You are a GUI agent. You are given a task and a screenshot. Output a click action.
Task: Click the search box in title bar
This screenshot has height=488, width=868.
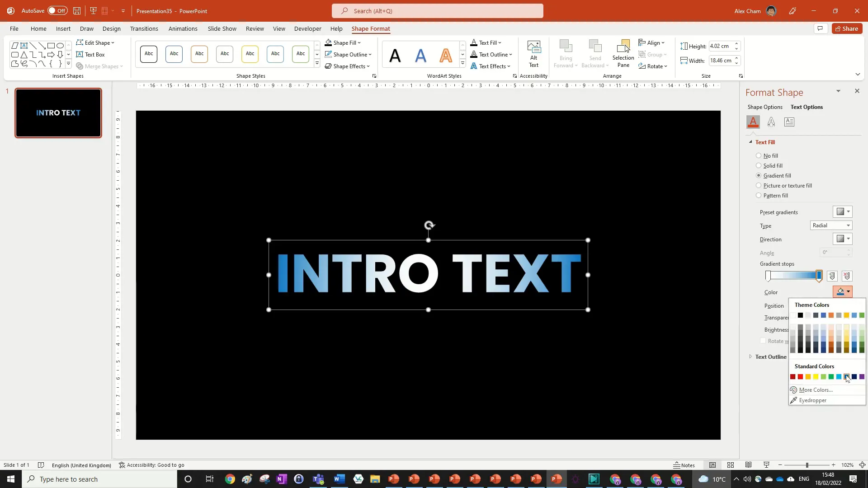pyautogui.click(x=438, y=11)
